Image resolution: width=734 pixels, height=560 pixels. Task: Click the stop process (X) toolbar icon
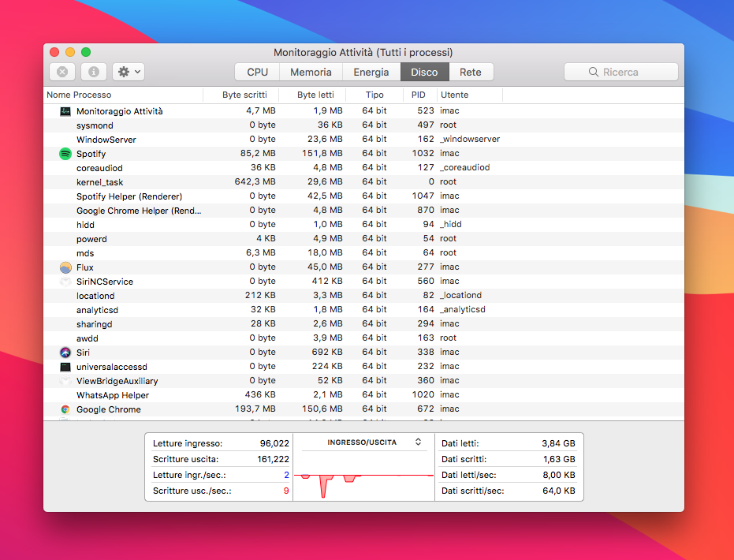coord(62,72)
